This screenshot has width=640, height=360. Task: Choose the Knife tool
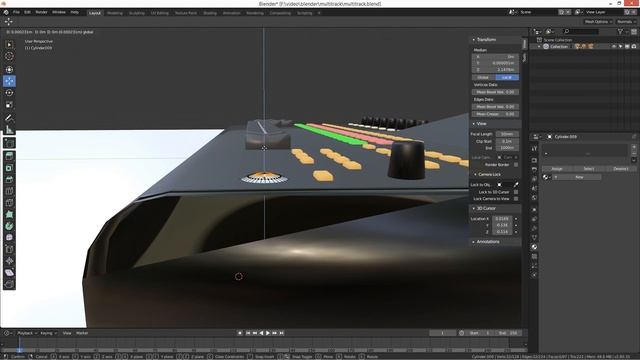click(x=9, y=203)
